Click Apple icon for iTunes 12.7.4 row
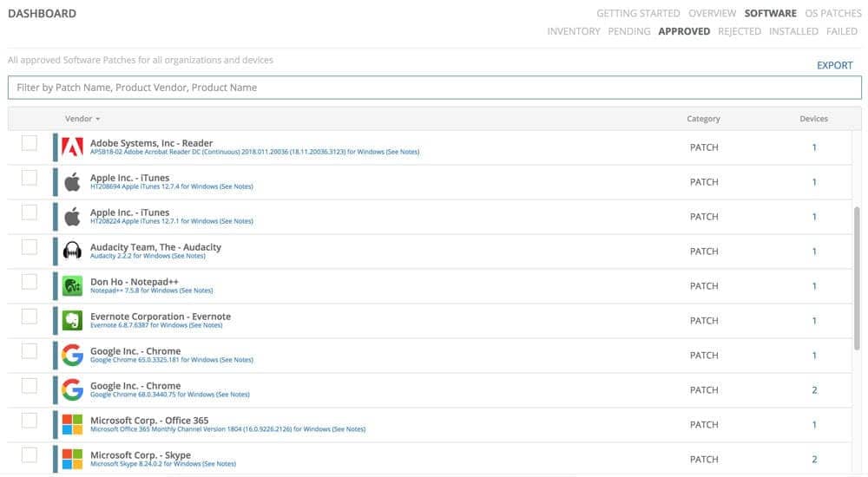The width and height of the screenshot is (868, 477). click(72, 182)
